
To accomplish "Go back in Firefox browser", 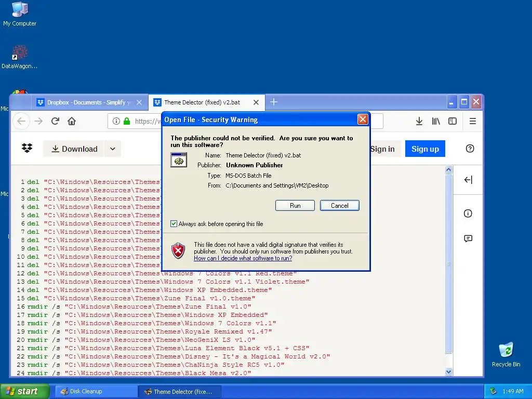I will 21,121.
